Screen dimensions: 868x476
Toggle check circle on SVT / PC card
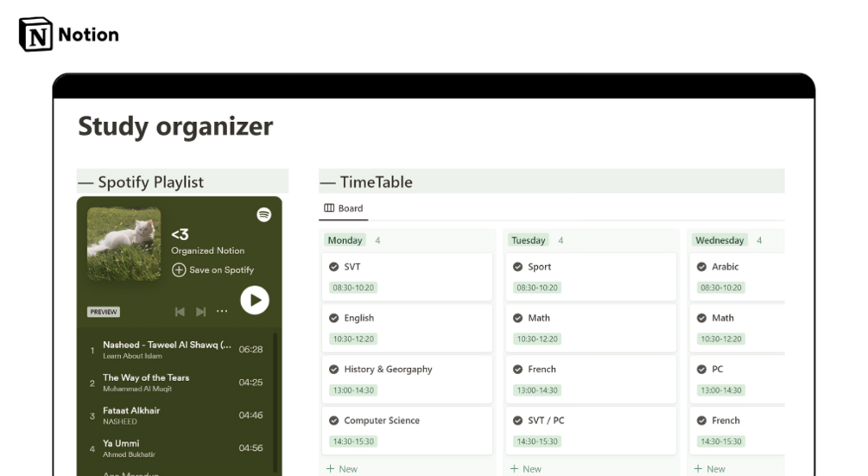[517, 421]
